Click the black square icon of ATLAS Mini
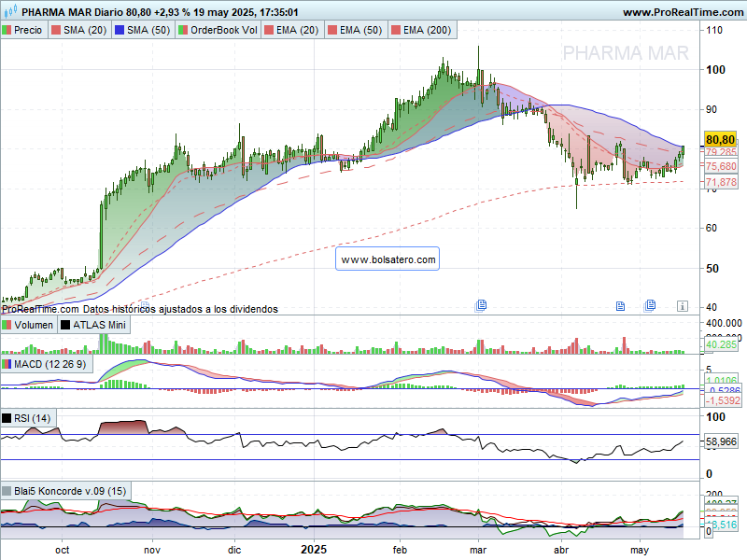 [x=65, y=325]
